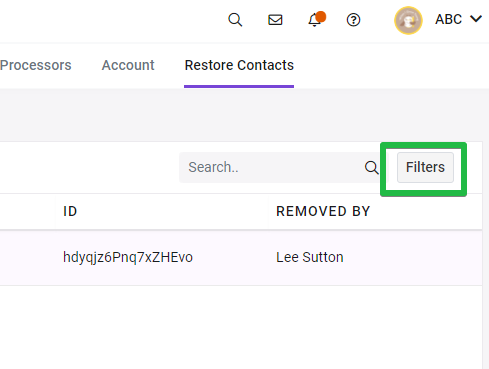Expand the ABC account dropdown chevron

tap(476, 19)
